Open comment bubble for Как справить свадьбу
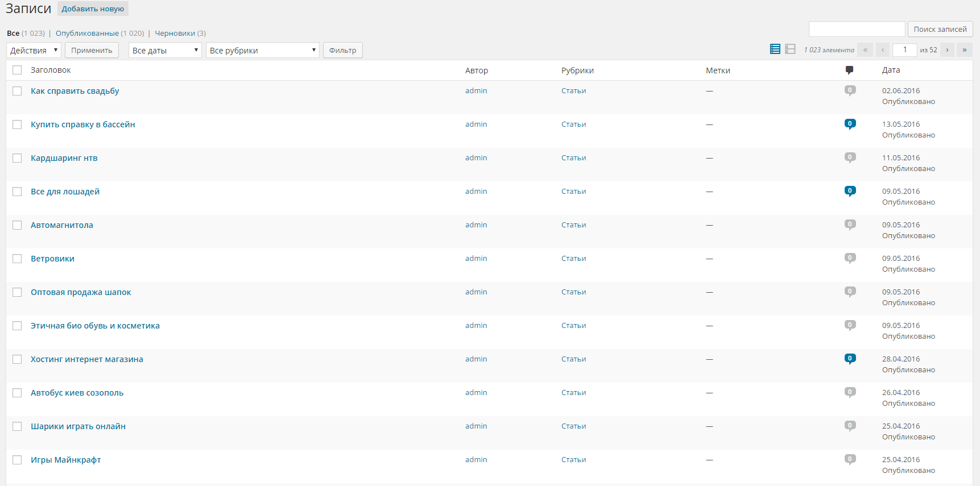 pyautogui.click(x=850, y=90)
